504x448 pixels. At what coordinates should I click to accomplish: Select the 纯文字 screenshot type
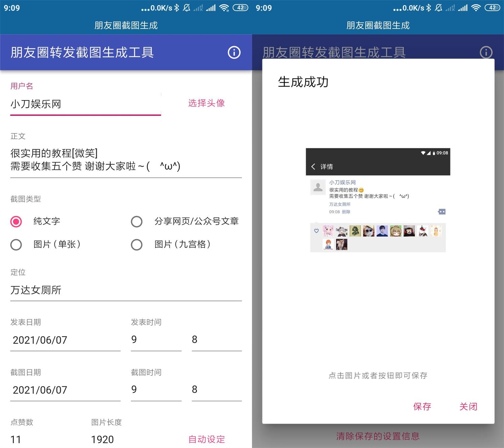[x=16, y=221]
